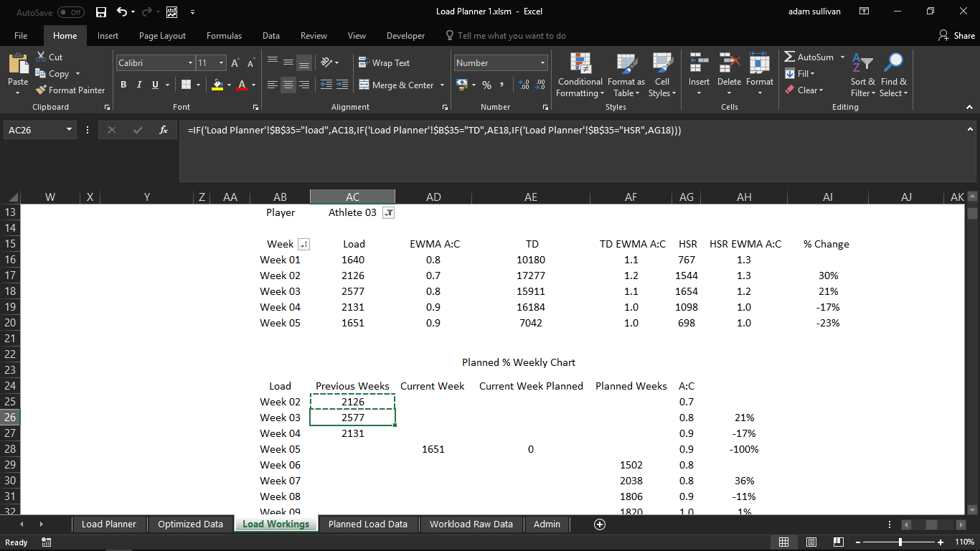Viewport: 980px width, 551px height.
Task: Open the Developer ribbon tab
Action: [405, 34]
